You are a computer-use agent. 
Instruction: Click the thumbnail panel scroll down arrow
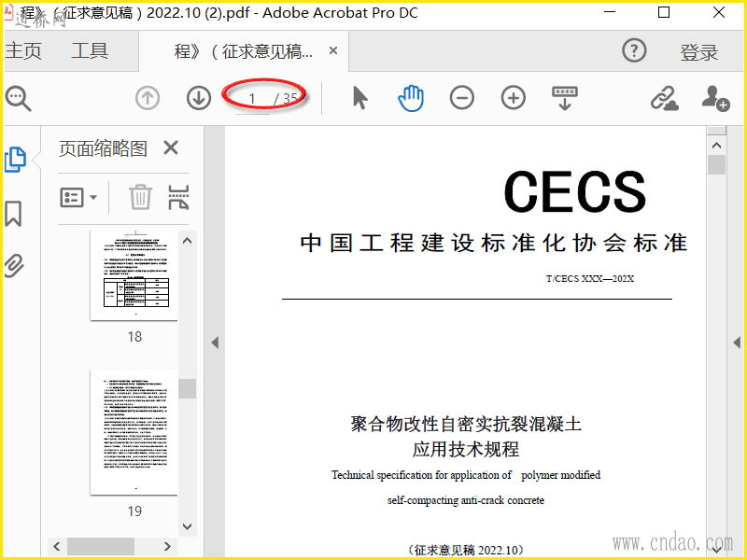(188, 526)
